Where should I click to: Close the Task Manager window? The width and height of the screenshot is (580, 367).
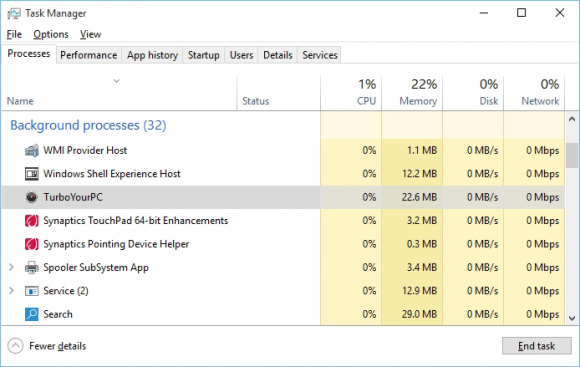pyautogui.click(x=560, y=13)
